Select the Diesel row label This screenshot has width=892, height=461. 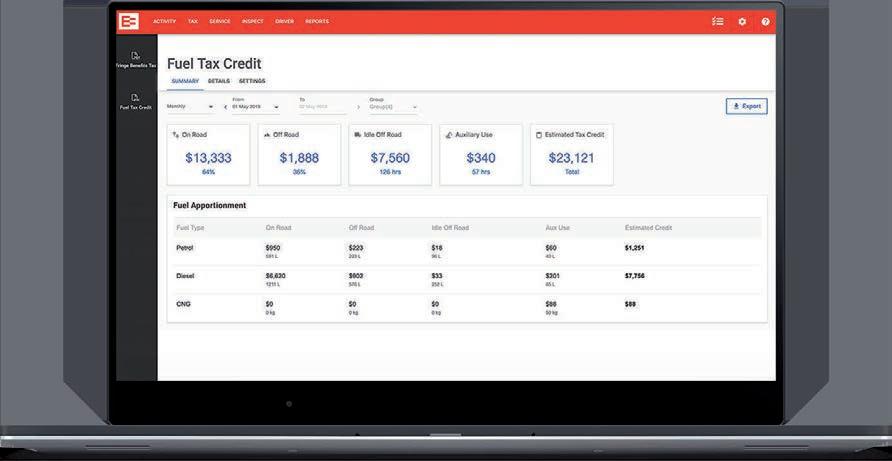(x=185, y=276)
